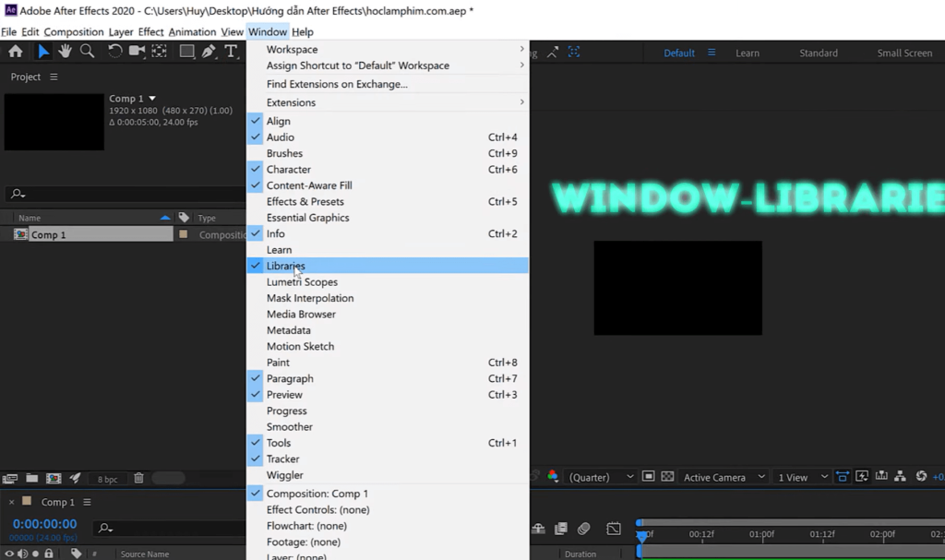Screen dimensions: 945x560
Task: Toggle the Tracker panel checkbox
Action: (256, 459)
